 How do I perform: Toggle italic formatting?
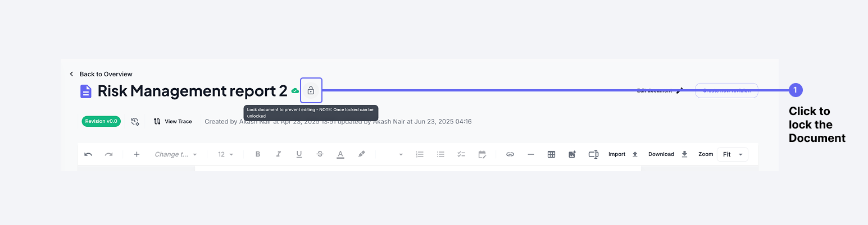click(278, 154)
